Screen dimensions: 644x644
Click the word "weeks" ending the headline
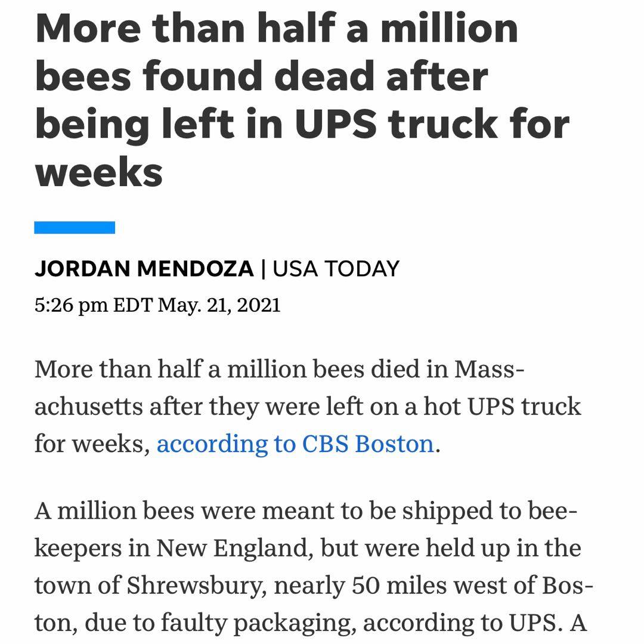pyautogui.click(x=99, y=172)
